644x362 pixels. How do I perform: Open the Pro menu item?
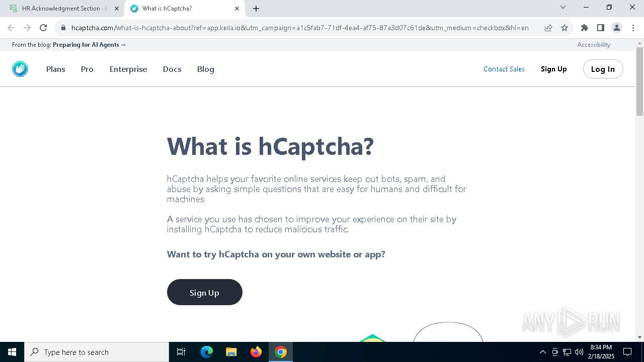87,69
